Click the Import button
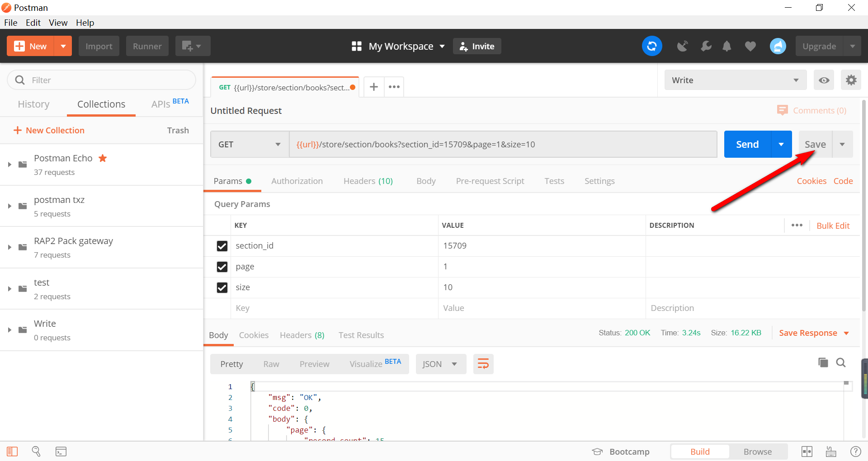Viewport: 868px width, 461px height. click(x=99, y=46)
